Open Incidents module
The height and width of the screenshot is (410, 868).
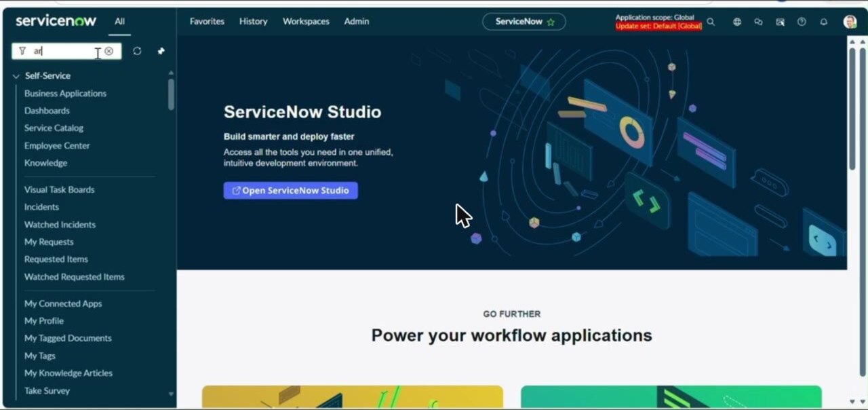click(x=41, y=207)
